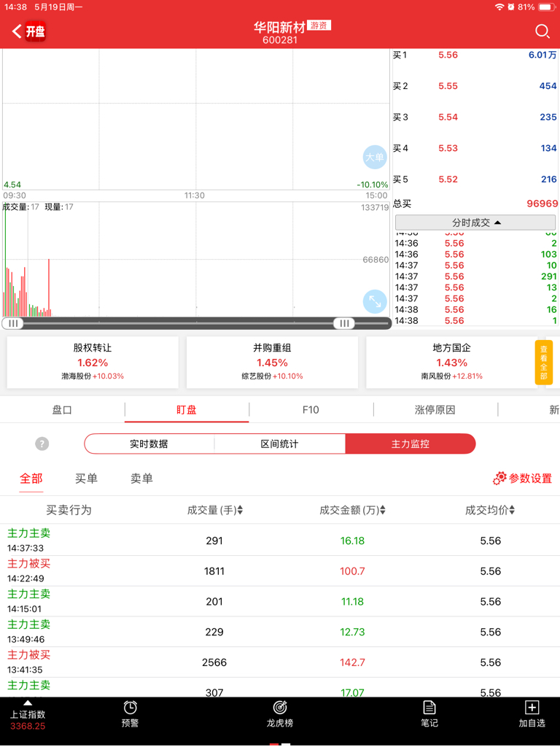Viewport: 560px width, 747px height.
Task: Check the battery indicator in status bar
Action: (547, 7)
